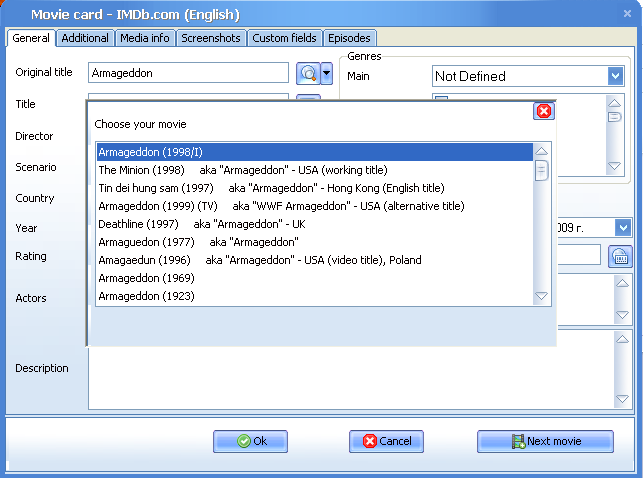Click actors box scroll up arrow
The width and height of the screenshot is (643, 478).
[622, 283]
